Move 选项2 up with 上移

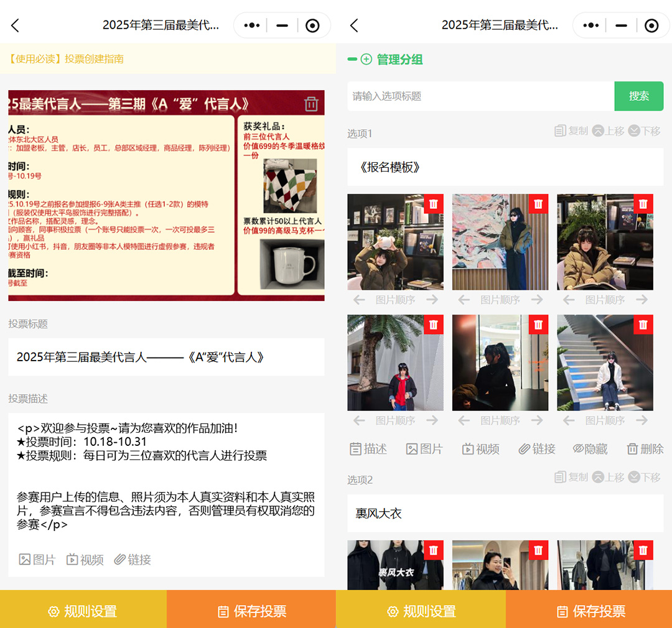pyautogui.click(x=608, y=478)
